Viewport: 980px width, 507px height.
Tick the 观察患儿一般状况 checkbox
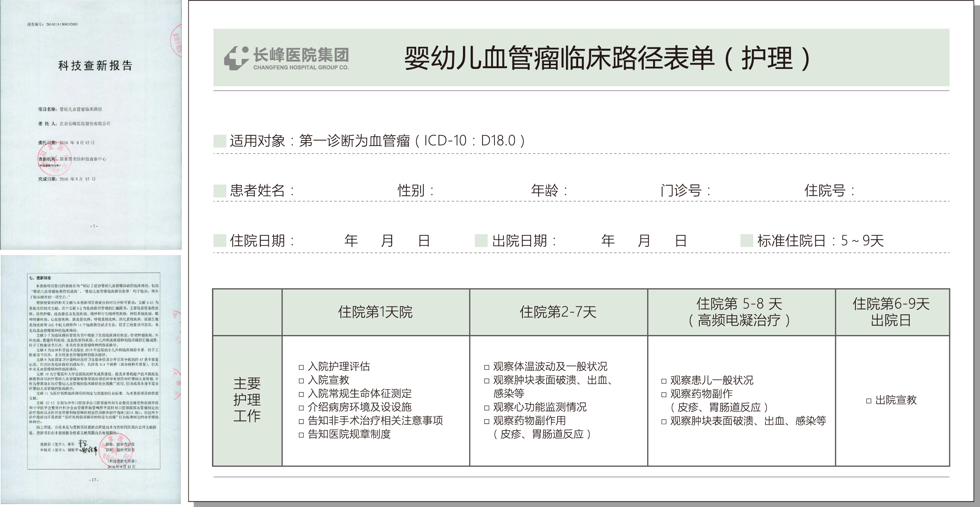click(x=664, y=381)
